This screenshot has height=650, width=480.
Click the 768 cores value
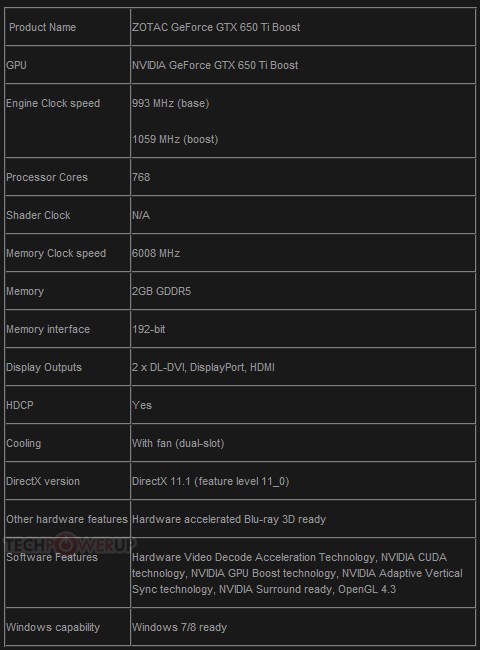pyautogui.click(x=141, y=177)
